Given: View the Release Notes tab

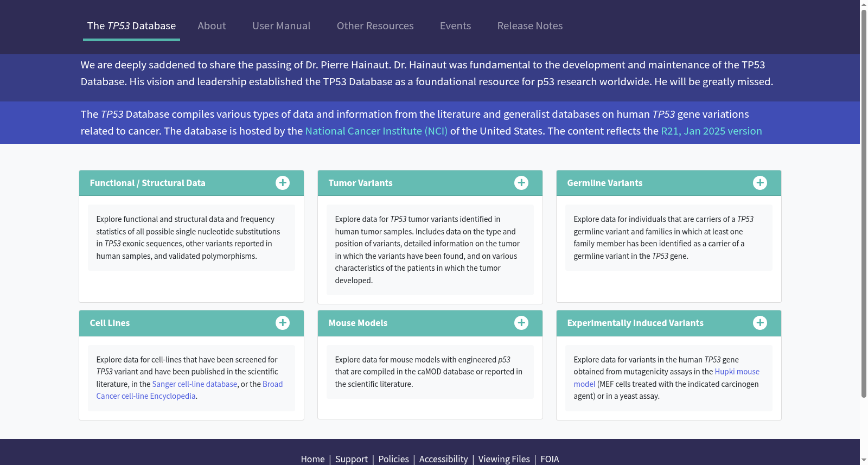Looking at the screenshot, I should point(530,26).
